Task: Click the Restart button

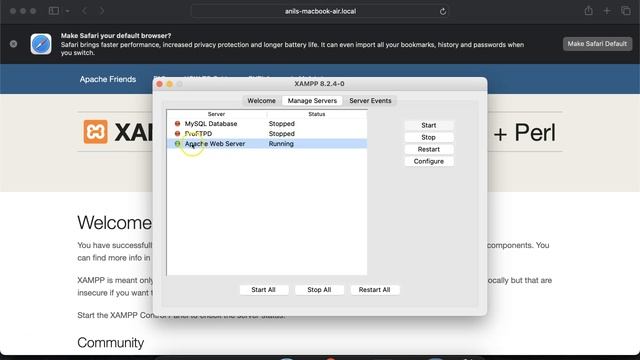Action: tap(429, 149)
